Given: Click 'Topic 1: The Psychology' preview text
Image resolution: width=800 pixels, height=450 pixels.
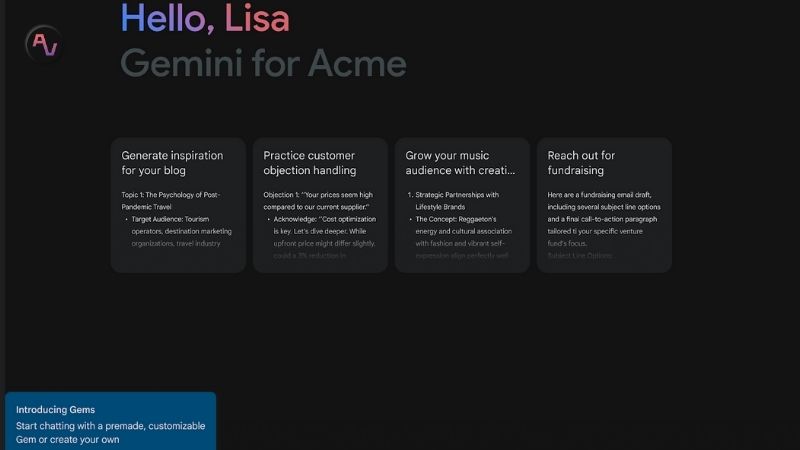Looking at the screenshot, I should click(x=170, y=201).
